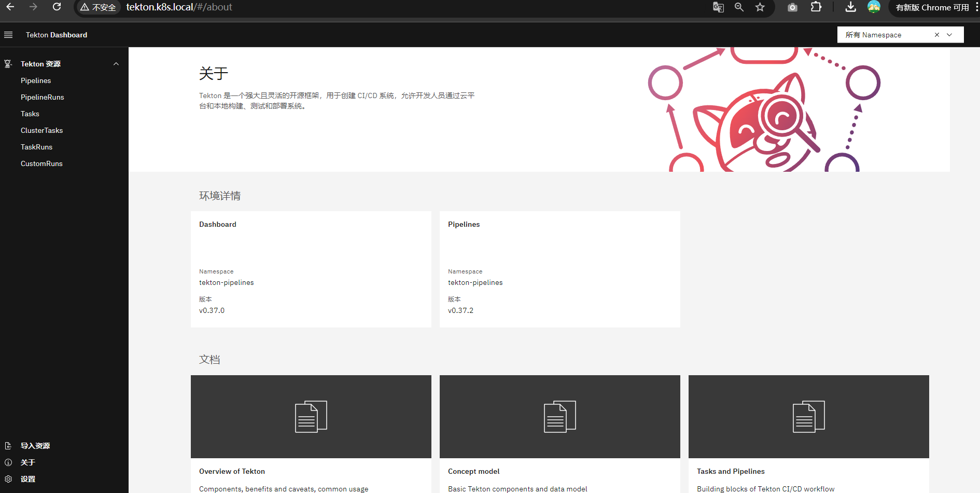Click the Chrome update available button
This screenshot has width=980, height=493.
click(932, 7)
